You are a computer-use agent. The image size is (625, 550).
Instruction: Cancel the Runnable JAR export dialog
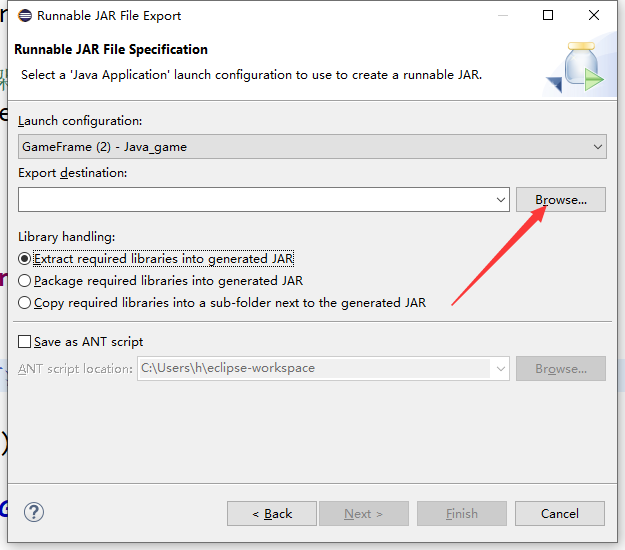click(560, 513)
